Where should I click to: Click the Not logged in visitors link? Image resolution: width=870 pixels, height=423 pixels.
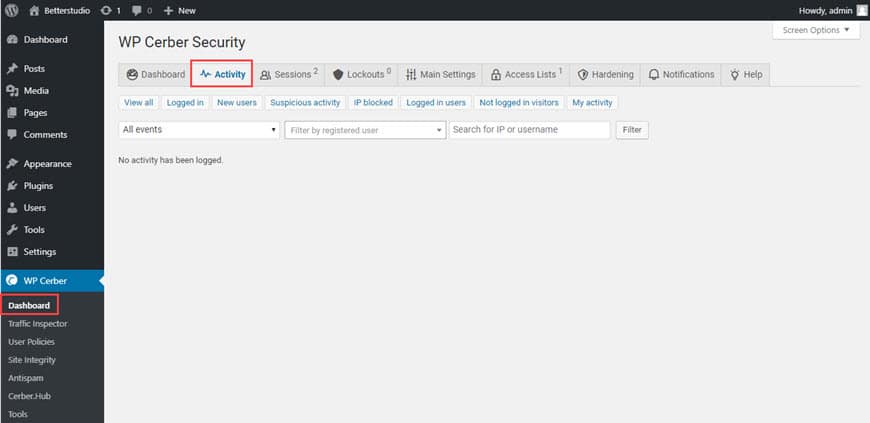[x=519, y=103]
